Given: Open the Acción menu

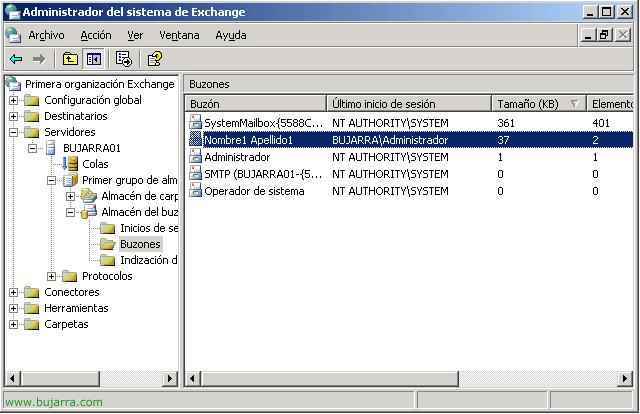Looking at the screenshot, I should (96, 35).
